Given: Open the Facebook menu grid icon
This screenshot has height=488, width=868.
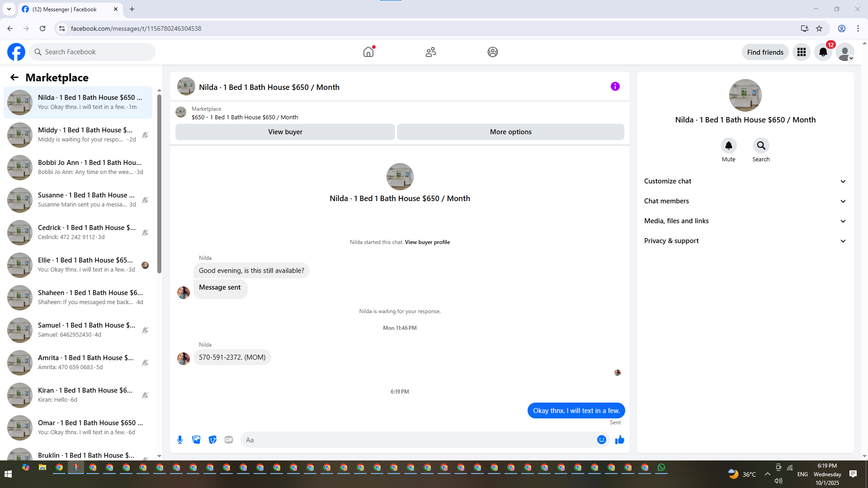Looking at the screenshot, I should (x=802, y=52).
